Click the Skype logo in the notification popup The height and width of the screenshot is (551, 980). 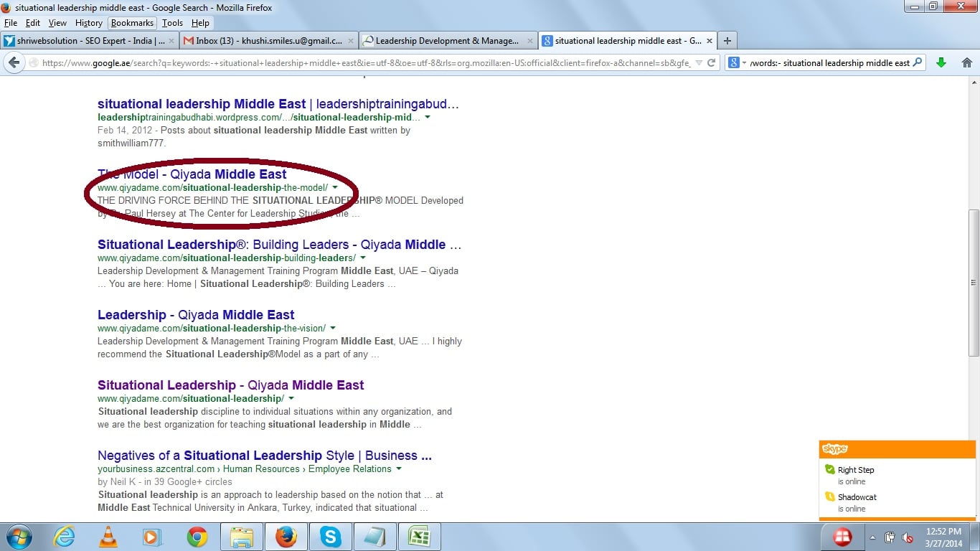pos(835,449)
